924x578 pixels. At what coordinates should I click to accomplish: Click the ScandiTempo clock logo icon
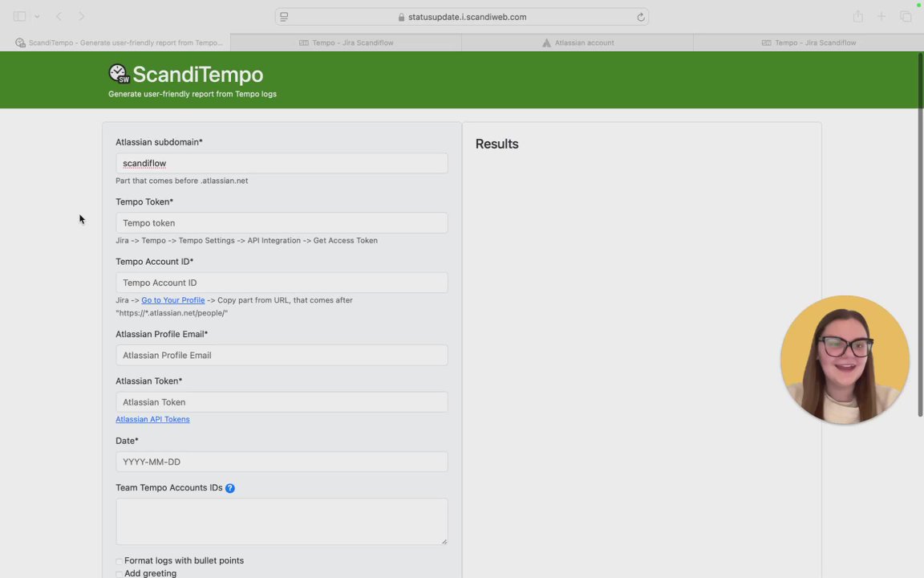coord(119,74)
